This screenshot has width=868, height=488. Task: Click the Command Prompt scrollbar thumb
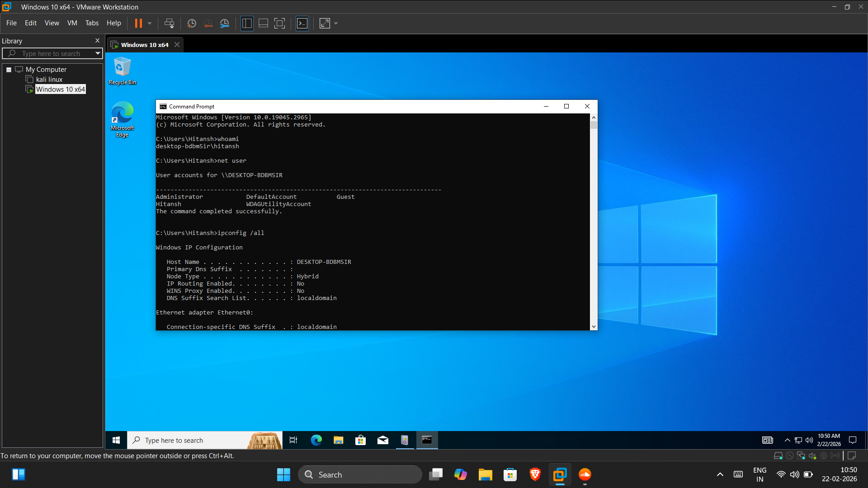pyautogui.click(x=594, y=125)
